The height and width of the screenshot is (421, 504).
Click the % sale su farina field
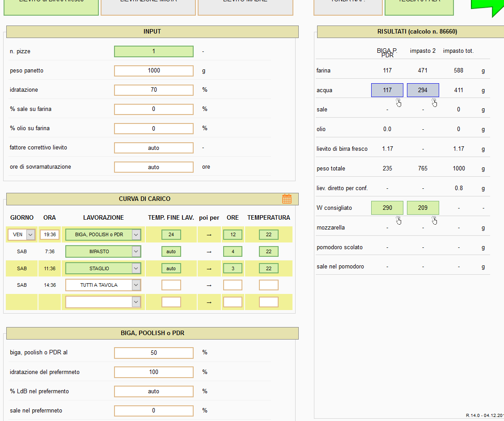pyautogui.click(x=154, y=109)
